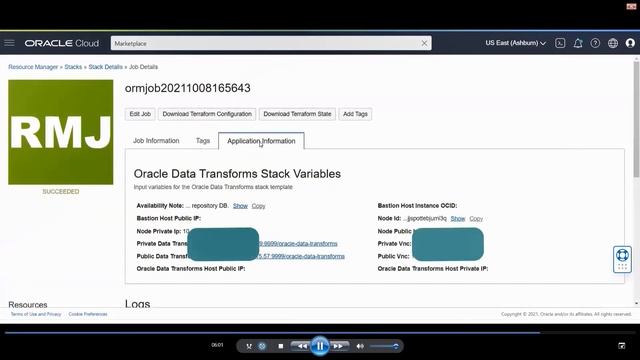Click Download Terraform Configuration button
Screen dimensions: 640x360
pos(207,114)
